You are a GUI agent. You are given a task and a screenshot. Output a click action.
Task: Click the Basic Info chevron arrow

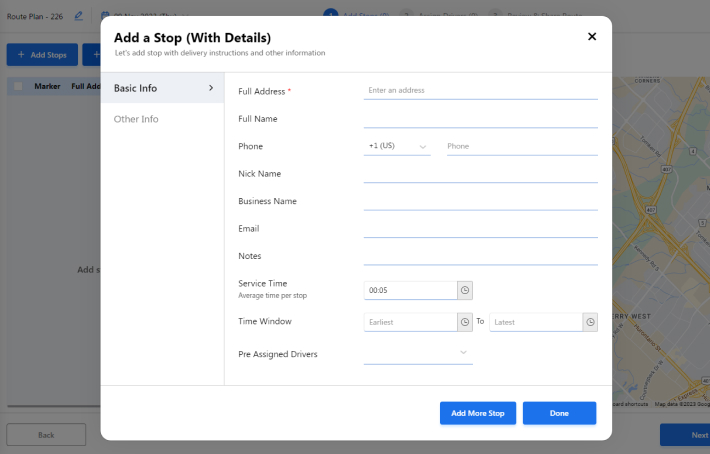(x=211, y=88)
